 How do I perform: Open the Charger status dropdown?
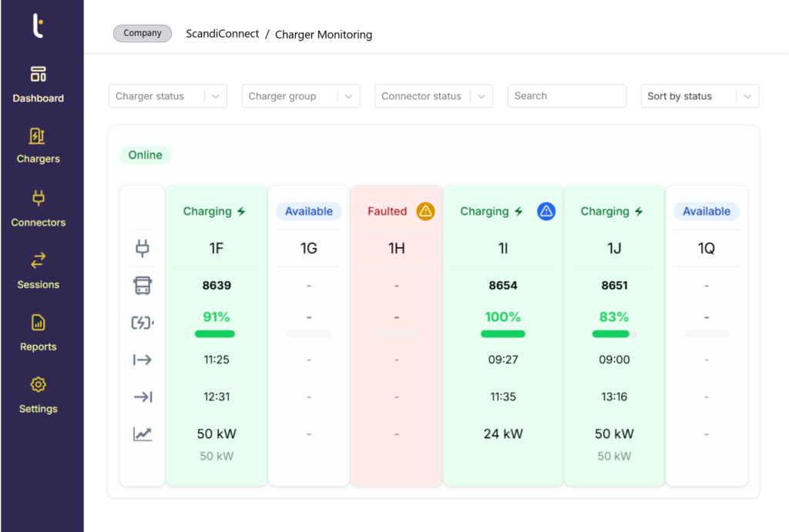(x=167, y=95)
